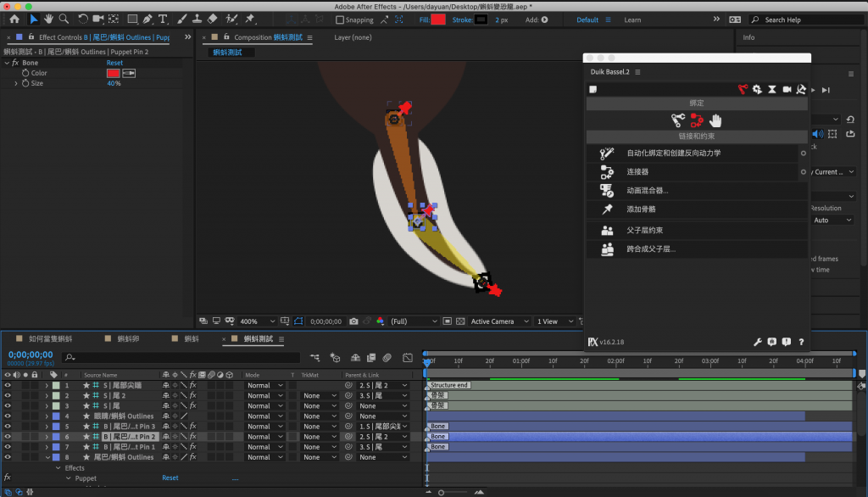This screenshot has height=497, width=868.
Task: Click Composition Mini-Flowchart icon in timeline
Action: click(314, 358)
